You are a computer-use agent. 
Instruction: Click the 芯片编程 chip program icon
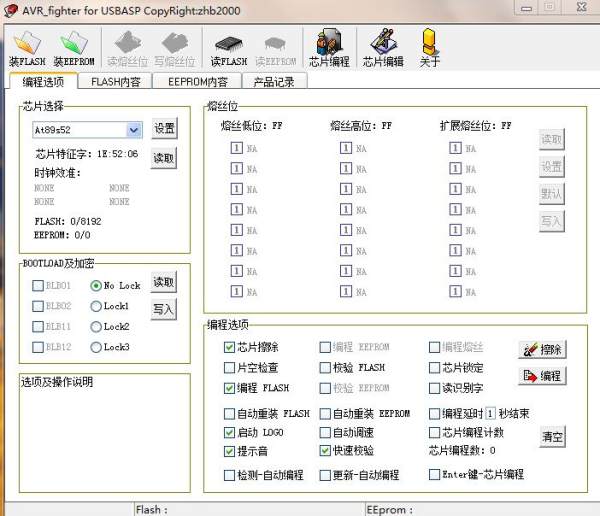click(328, 46)
